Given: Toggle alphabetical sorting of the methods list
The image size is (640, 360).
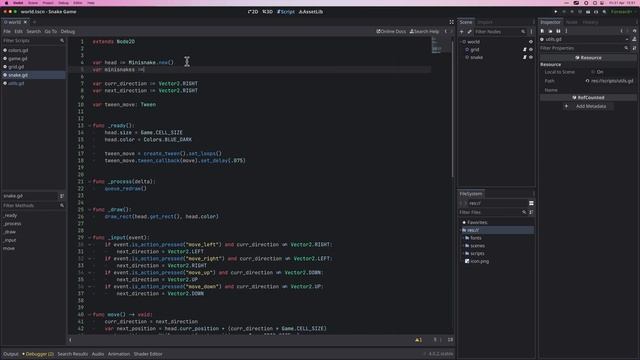Looking at the screenshot, I should coord(62,196).
